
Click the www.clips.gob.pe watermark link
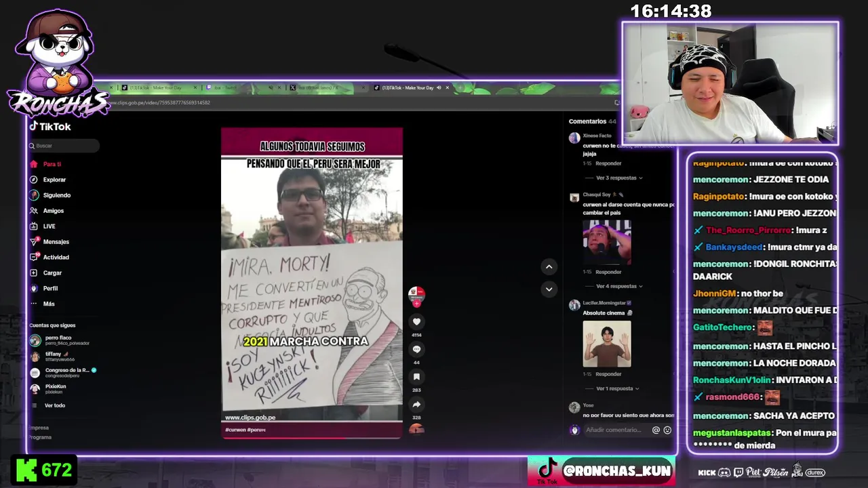coord(250,418)
